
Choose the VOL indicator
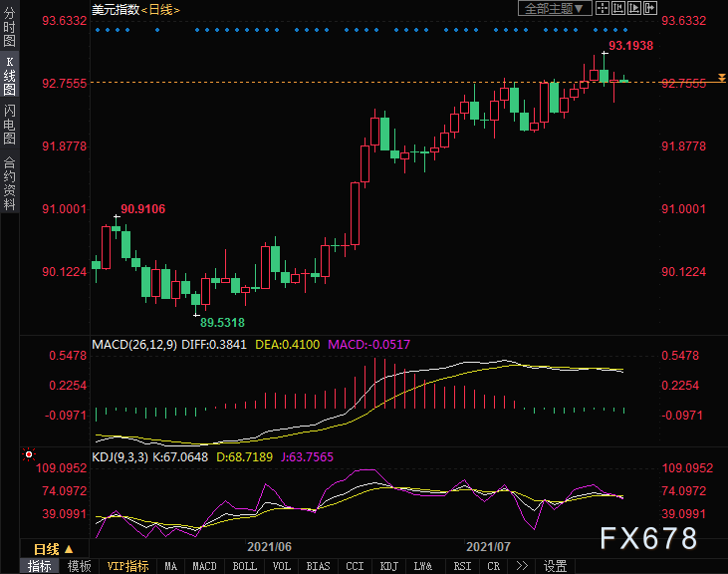point(282,566)
